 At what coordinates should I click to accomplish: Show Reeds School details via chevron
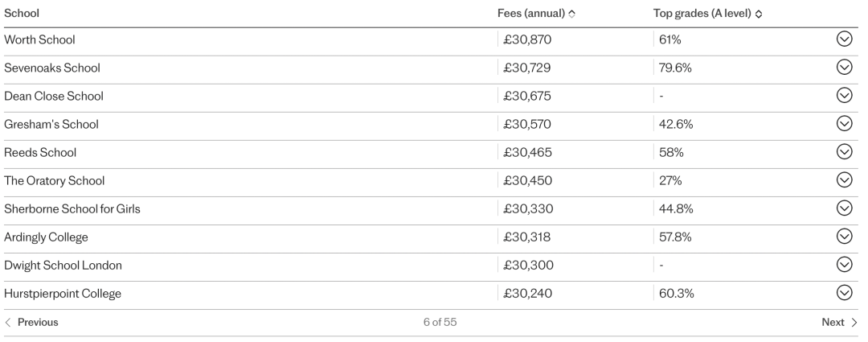click(844, 151)
